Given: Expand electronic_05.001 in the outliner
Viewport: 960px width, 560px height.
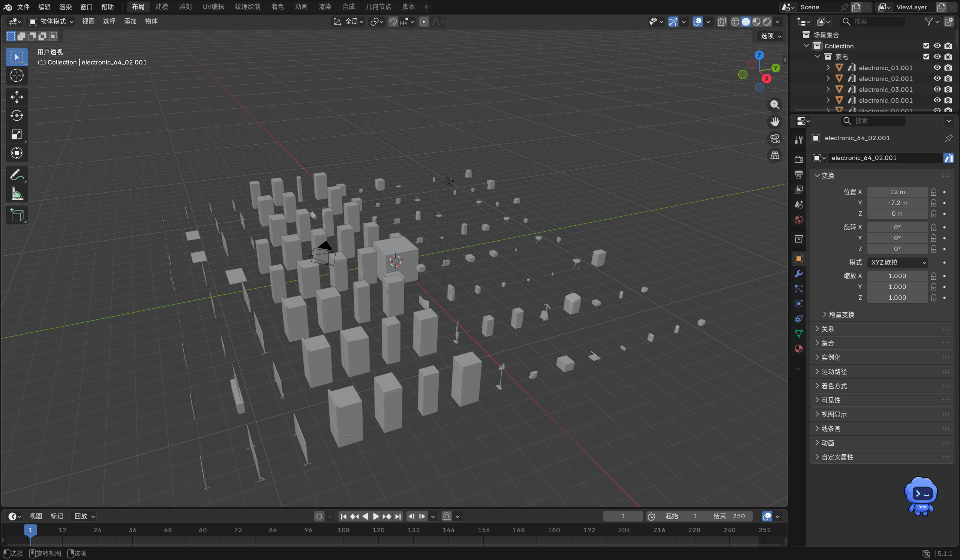Looking at the screenshot, I should coord(828,100).
